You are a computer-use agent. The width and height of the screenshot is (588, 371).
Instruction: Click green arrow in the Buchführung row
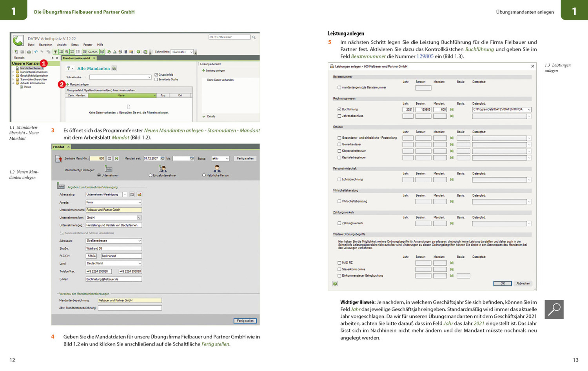452,110
